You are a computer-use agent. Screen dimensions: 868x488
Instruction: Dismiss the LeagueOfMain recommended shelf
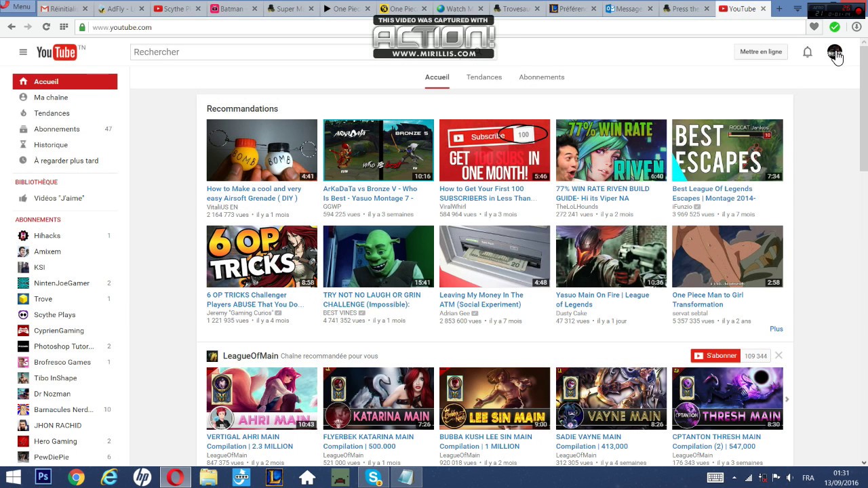point(778,355)
